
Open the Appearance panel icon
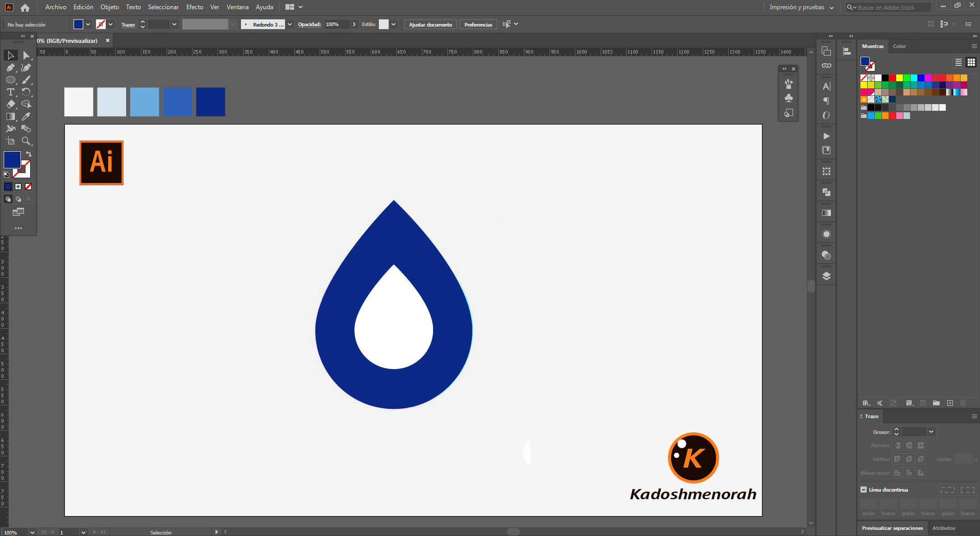tap(826, 234)
